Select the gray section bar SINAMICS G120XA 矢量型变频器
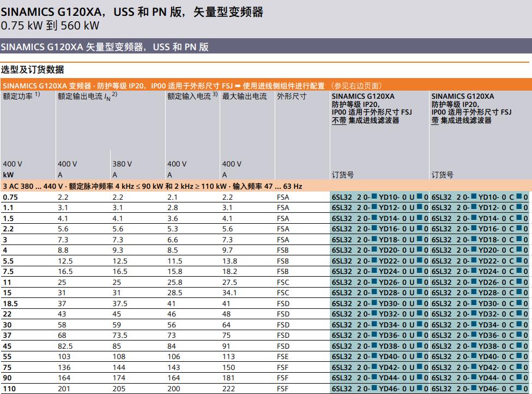 (105, 47)
